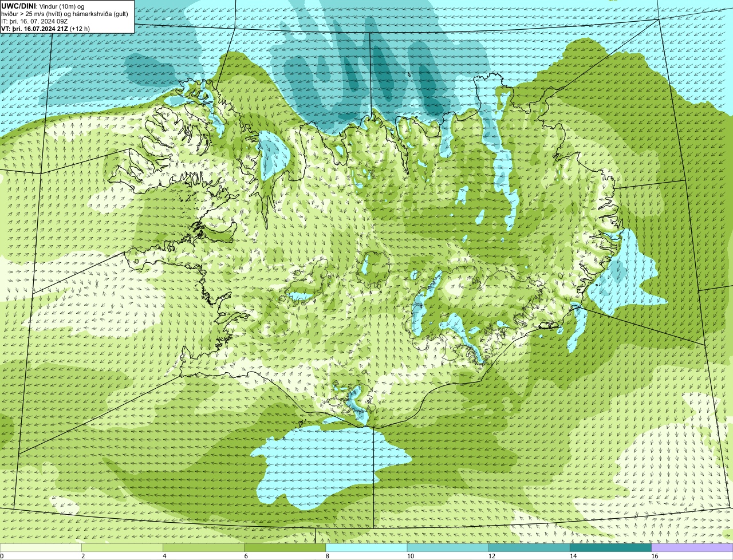Viewport: 733px width, 560px height.
Task: Click the 2–4 m/s legend color swatch
Action: point(123,548)
